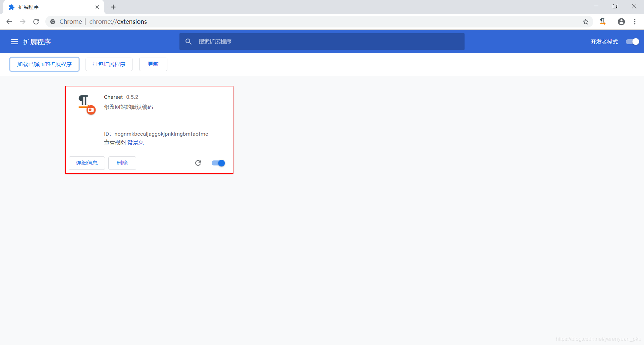Turn off the Charset extension toggle
This screenshot has width=644, height=345.
pyautogui.click(x=218, y=163)
